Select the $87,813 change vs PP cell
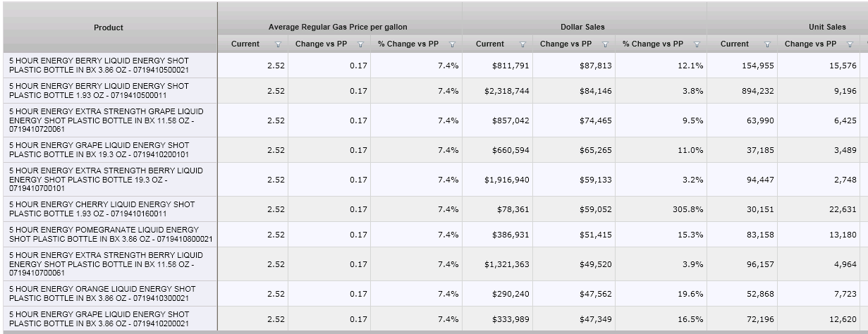This screenshot has height=334, width=868. point(585,65)
